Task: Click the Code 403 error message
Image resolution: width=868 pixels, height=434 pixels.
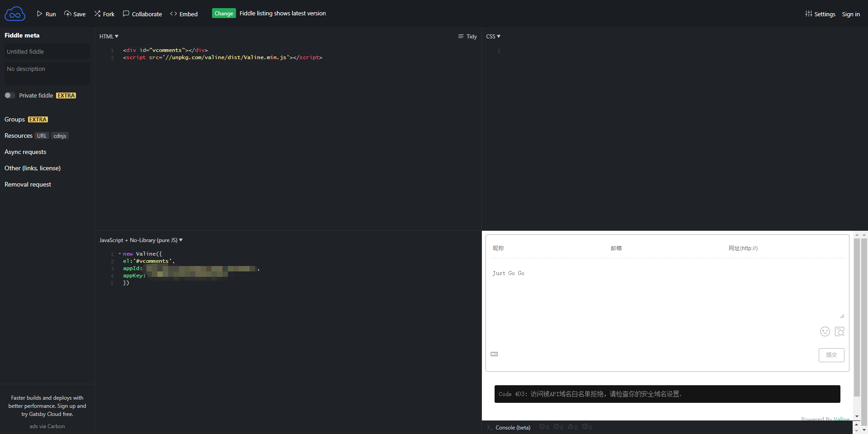Action: 667,394
